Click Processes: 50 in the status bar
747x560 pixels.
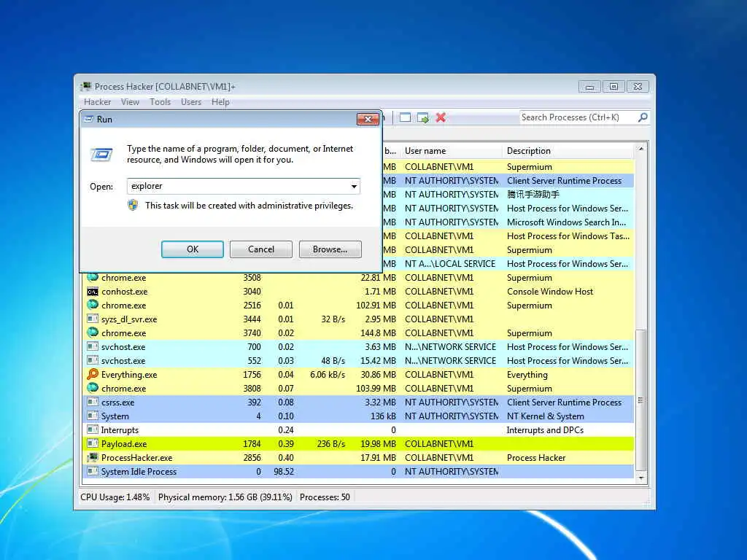click(x=325, y=497)
